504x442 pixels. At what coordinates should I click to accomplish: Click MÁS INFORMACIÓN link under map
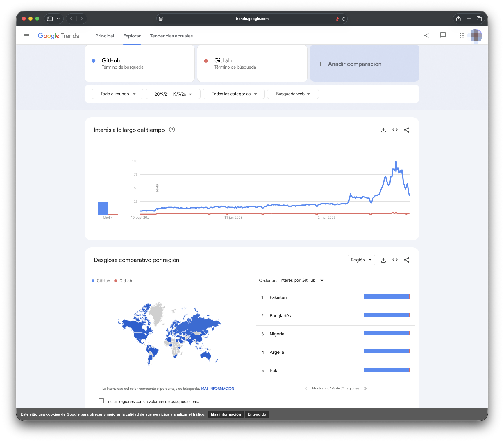[x=218, y=389]
